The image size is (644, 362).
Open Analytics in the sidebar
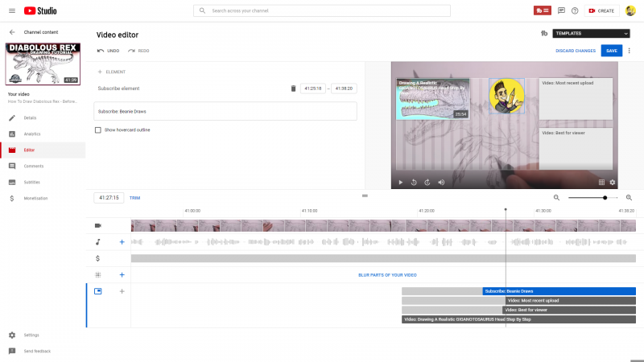click(34, 134)
